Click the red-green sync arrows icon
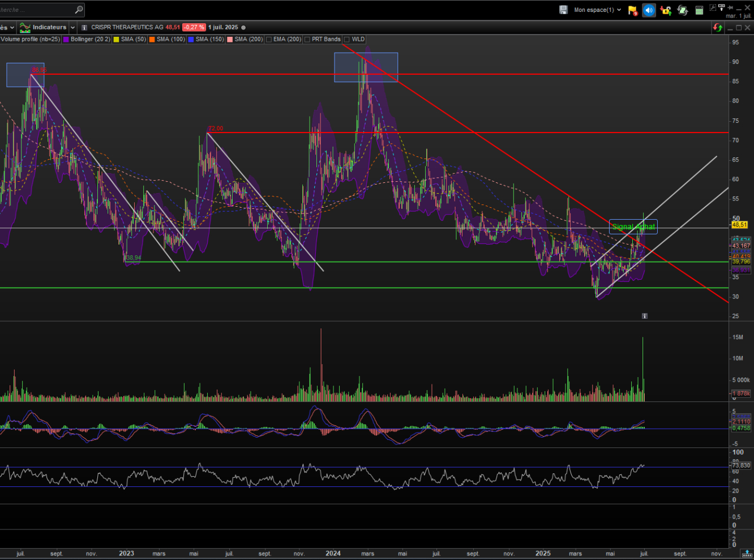This screenshot has width=754, height=560. point(718,28)
